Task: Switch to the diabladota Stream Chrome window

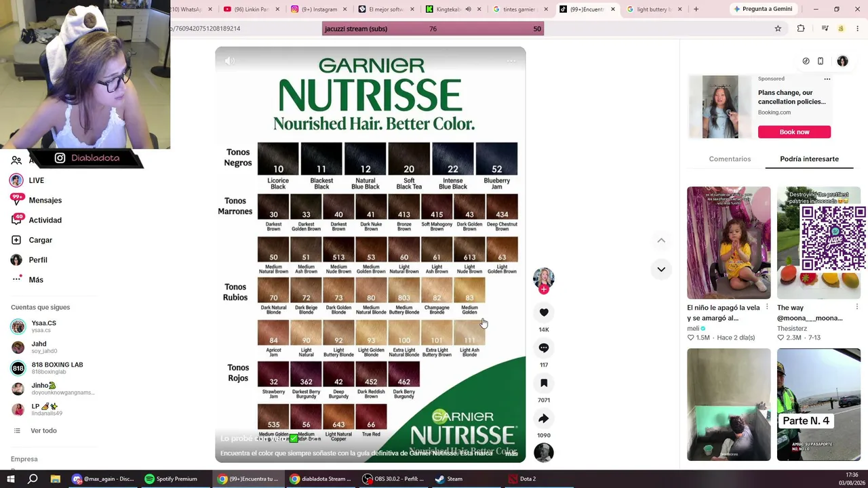Action: (321, 479)
